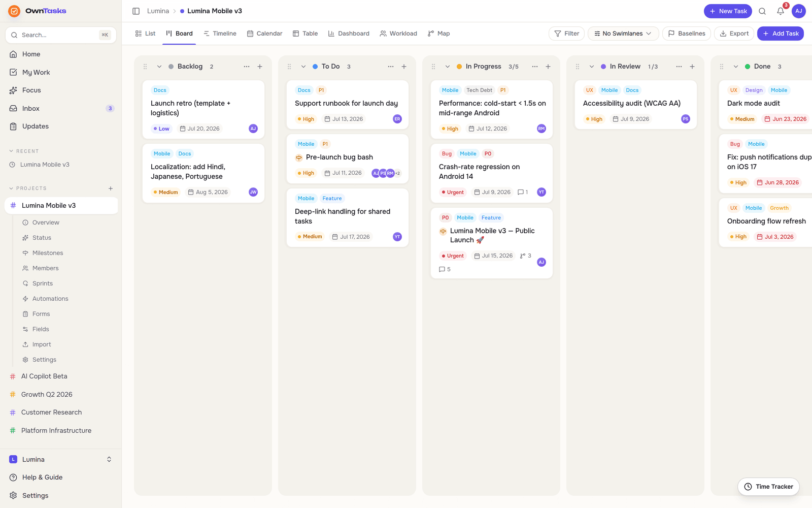Add a card to To Do column
The width and height of the screenshot is (812, 508).
pyautogui.click(x=404, y=67)
